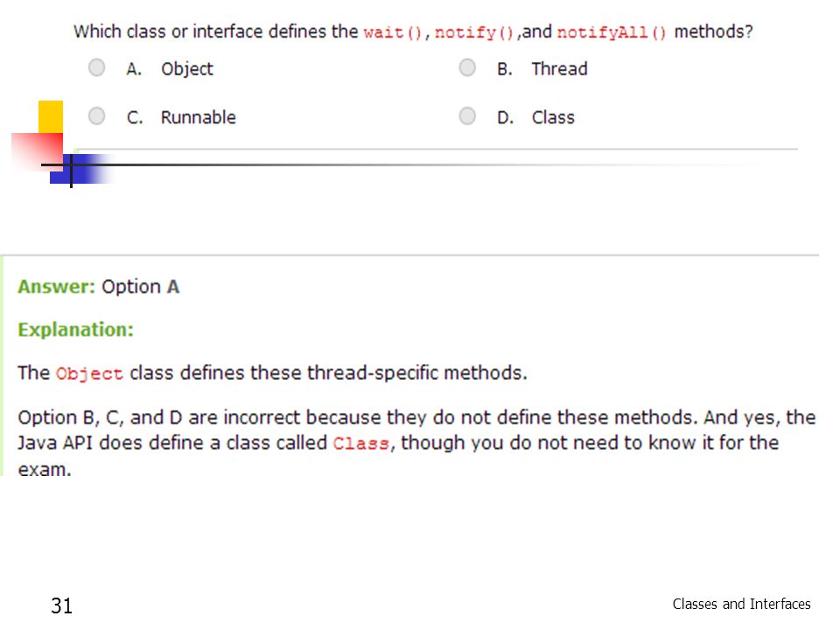
Task: Select radio button for option A Object
Action: [96, 68]
